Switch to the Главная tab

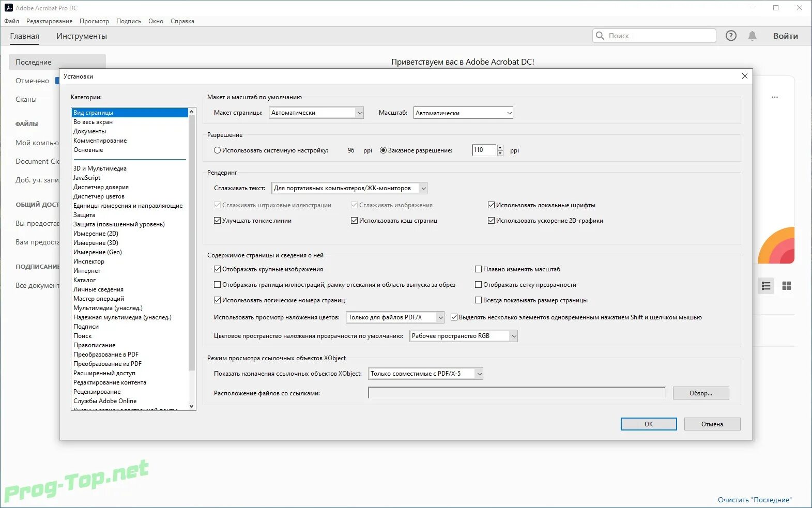tap(24, 36)
